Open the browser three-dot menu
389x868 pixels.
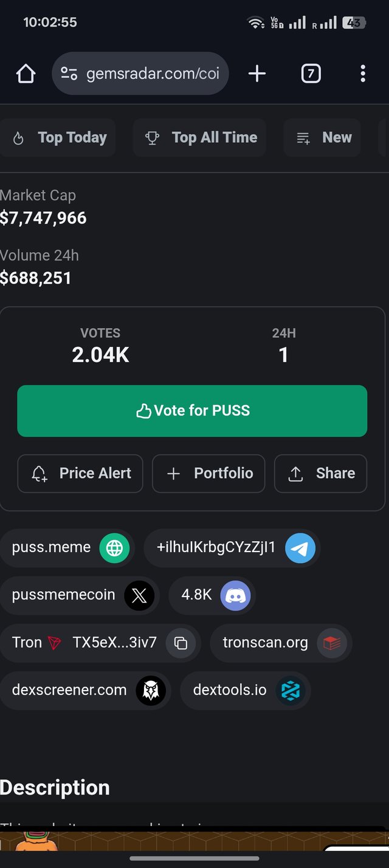tap(363, 74)
